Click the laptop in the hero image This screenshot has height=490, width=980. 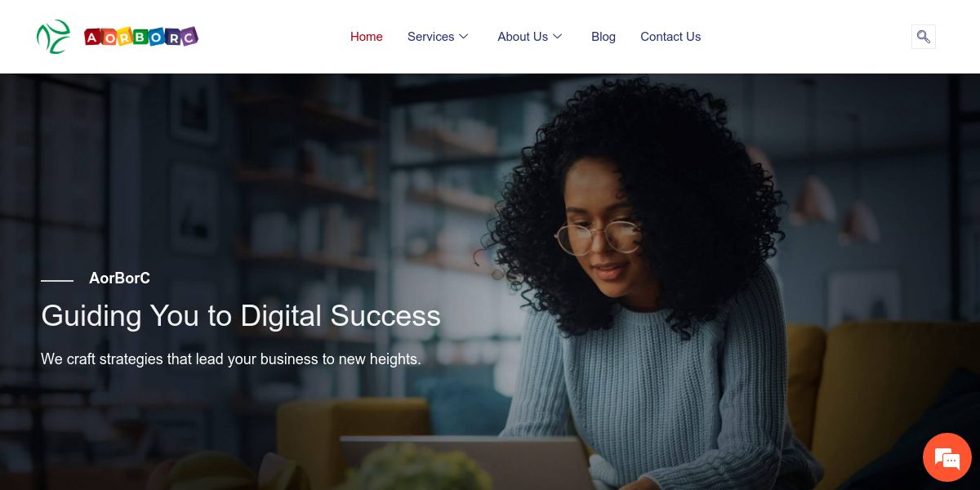click(x=465, y=462)
